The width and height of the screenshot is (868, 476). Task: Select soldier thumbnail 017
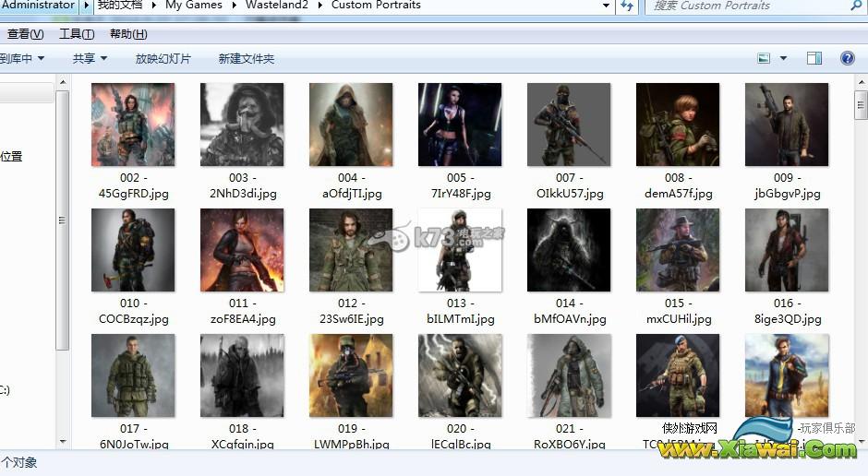tap(133, 375)
